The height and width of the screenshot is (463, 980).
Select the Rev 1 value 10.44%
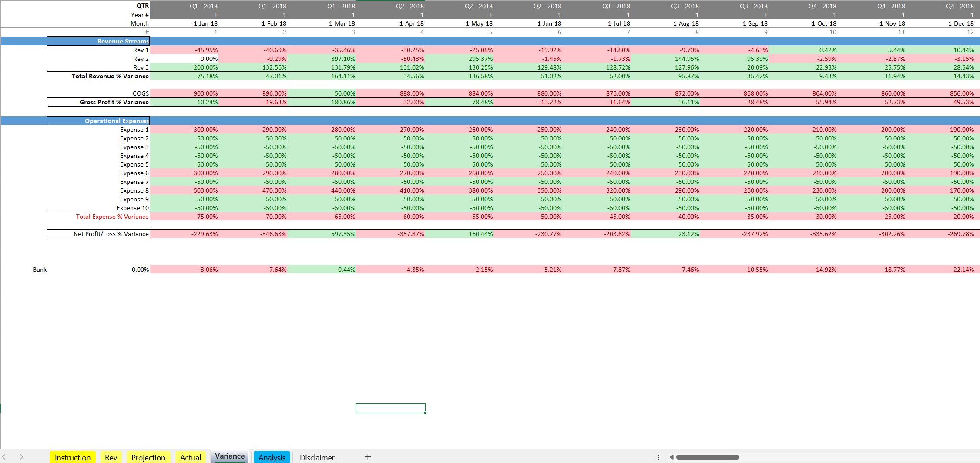coord(940,50)
